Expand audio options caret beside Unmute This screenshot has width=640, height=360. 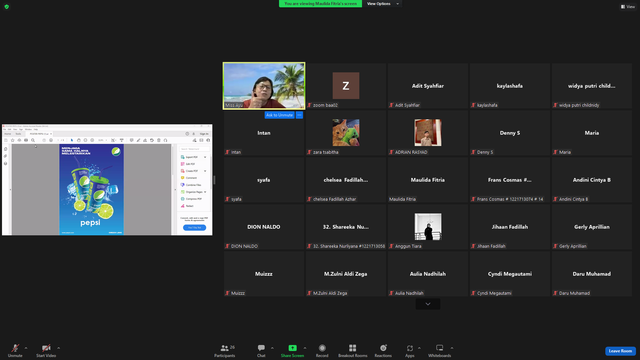pos(26,348)
